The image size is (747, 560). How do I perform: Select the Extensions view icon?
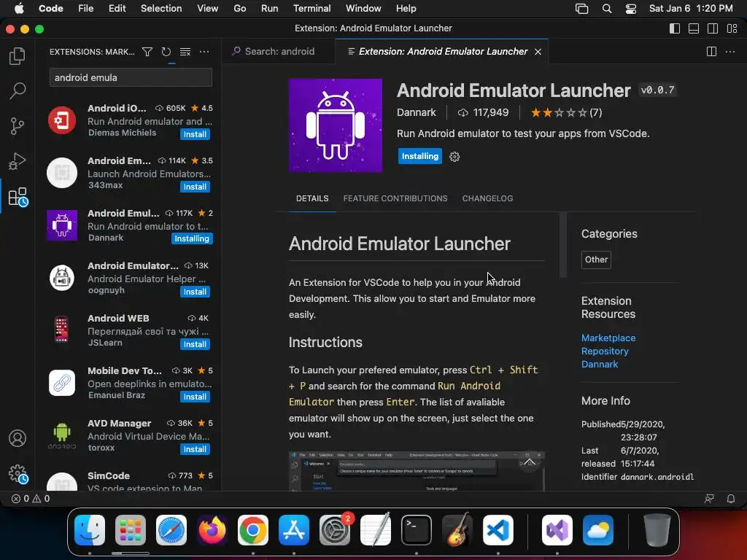[x=18, y=197]
